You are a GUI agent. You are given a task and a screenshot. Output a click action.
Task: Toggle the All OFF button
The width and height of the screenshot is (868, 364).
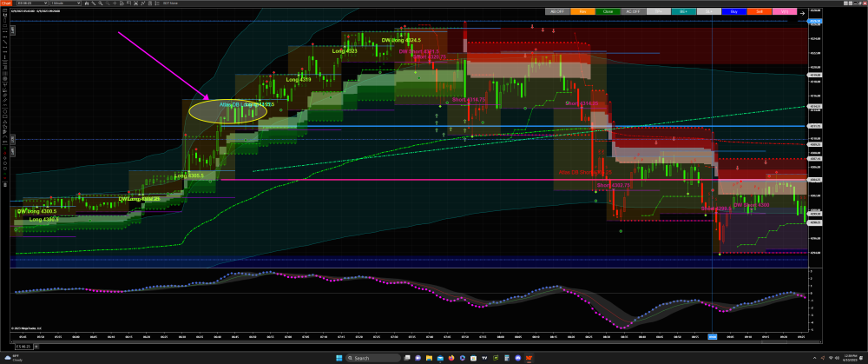pos(557,11)
